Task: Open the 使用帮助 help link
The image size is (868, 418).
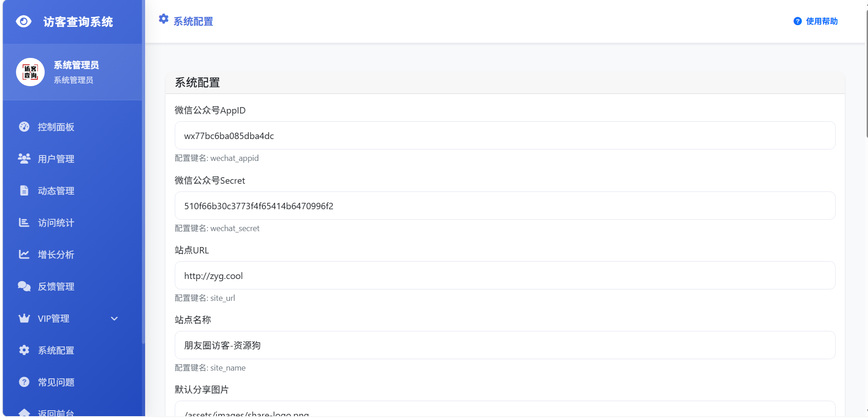Action: click(x=816, y=21)
